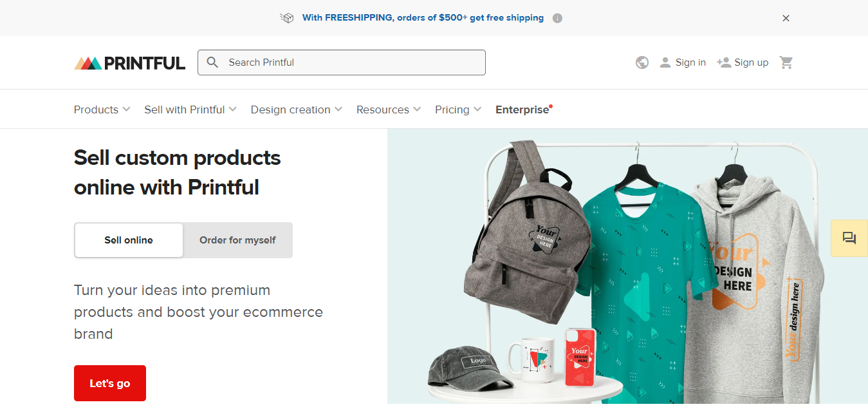Open the Pricing dropdown
This screenshot has width=868, height=418.
(x=458, y=109)
